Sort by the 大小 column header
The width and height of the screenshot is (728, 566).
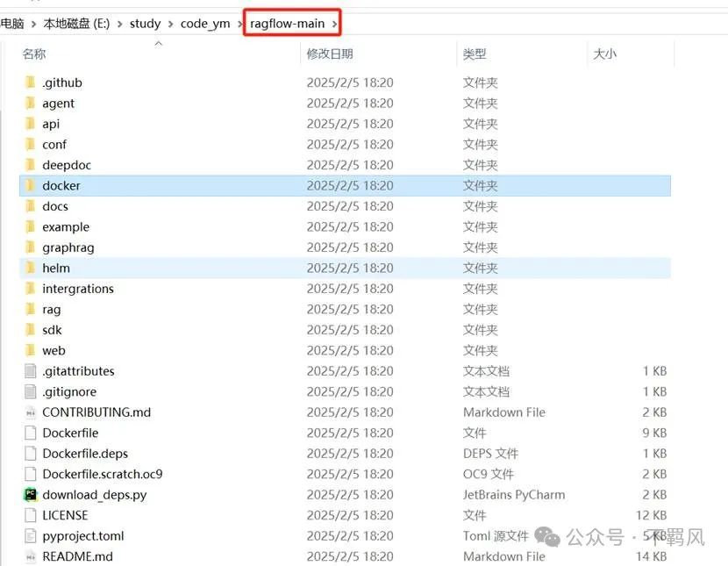point(604,54)
